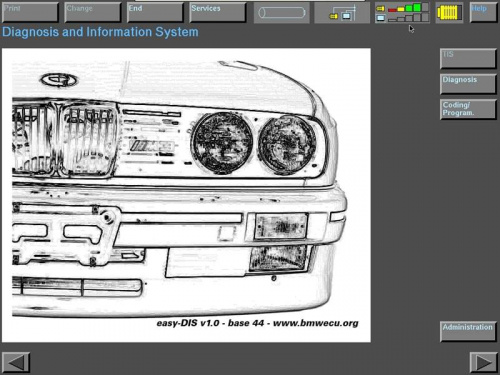The height and width of the screenshot is (375, 500).
Task: Click the easy-DIS www.bmwecu.org caption
Action: [258, 323]
